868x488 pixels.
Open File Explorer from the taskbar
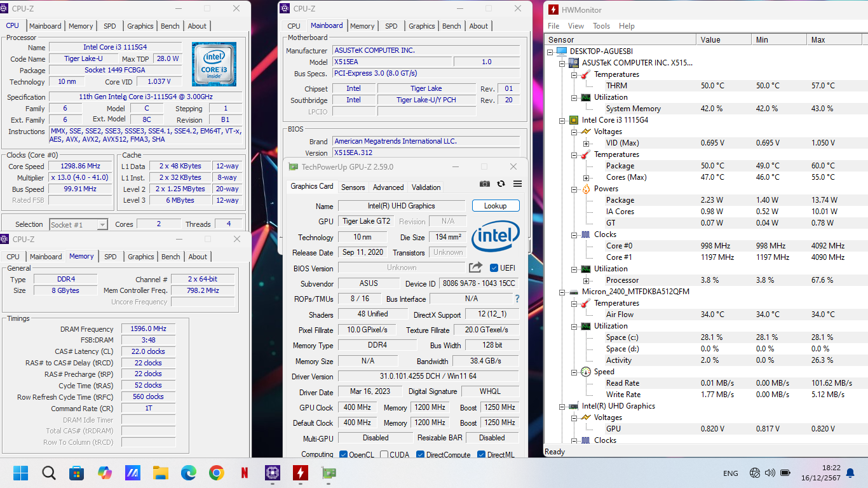(x=160, y=473)
